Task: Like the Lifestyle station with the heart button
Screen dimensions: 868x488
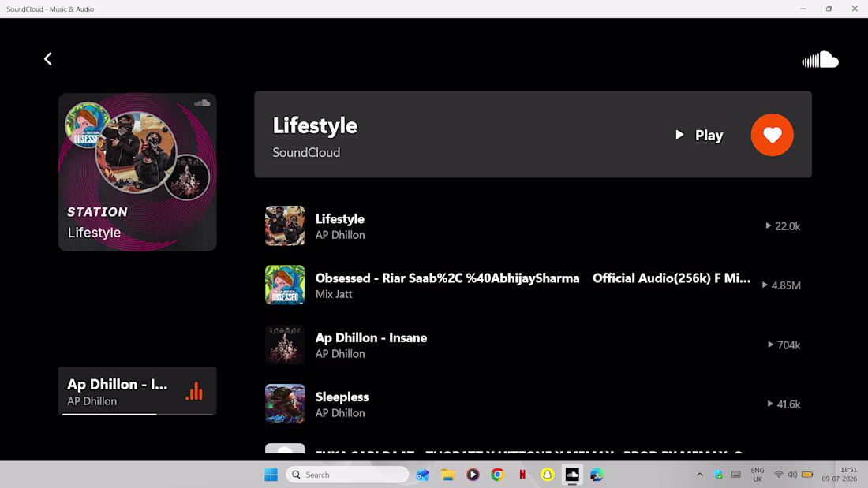Action: pos(772,135)
